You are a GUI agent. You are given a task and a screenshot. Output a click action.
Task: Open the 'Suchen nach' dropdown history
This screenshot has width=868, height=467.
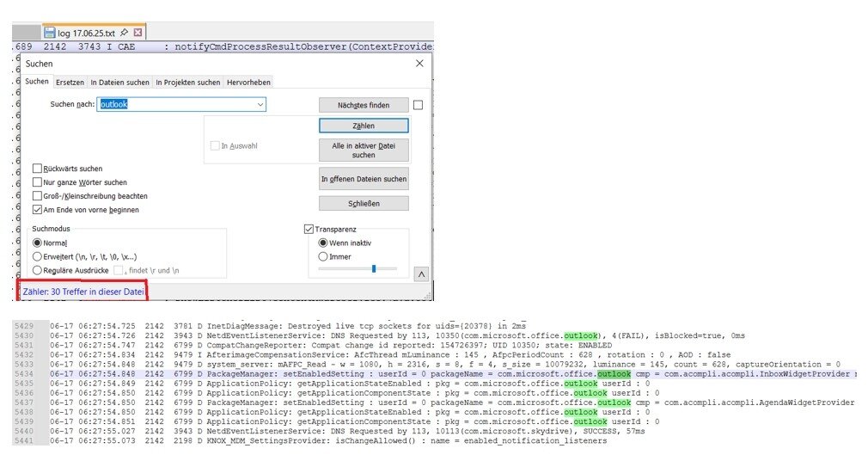pyautogui.click(x=260, y=104)
